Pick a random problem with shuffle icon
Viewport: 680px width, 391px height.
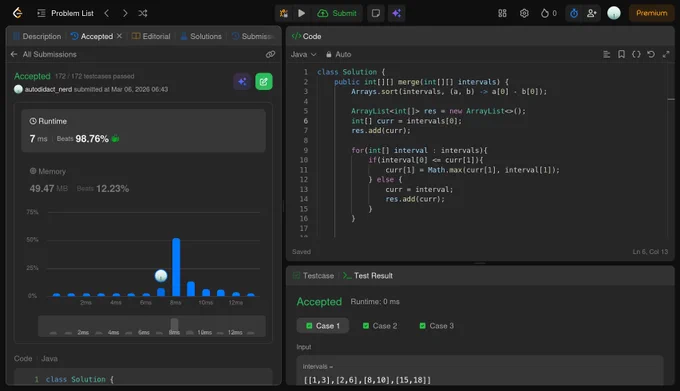(x=143, y=13)
